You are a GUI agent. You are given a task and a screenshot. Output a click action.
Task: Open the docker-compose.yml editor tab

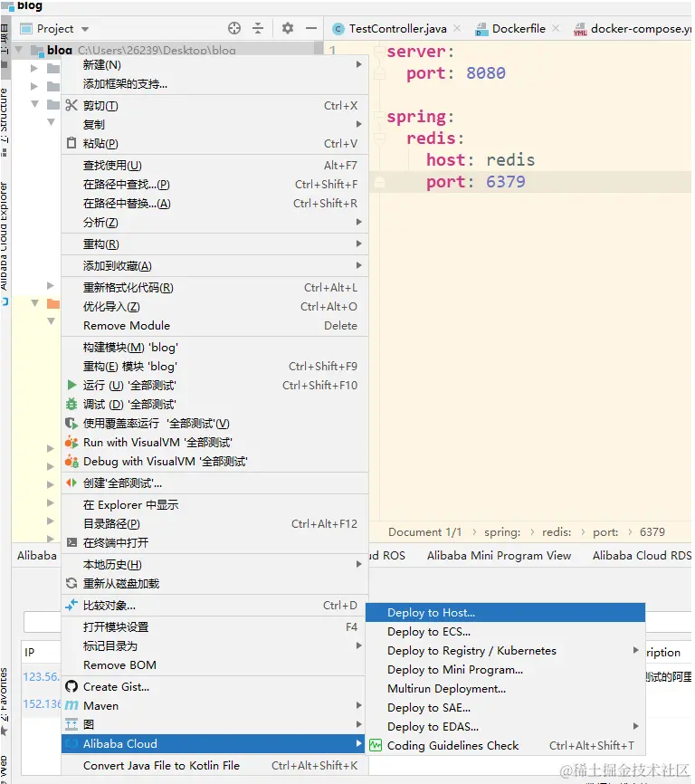[x=633, y=28]
